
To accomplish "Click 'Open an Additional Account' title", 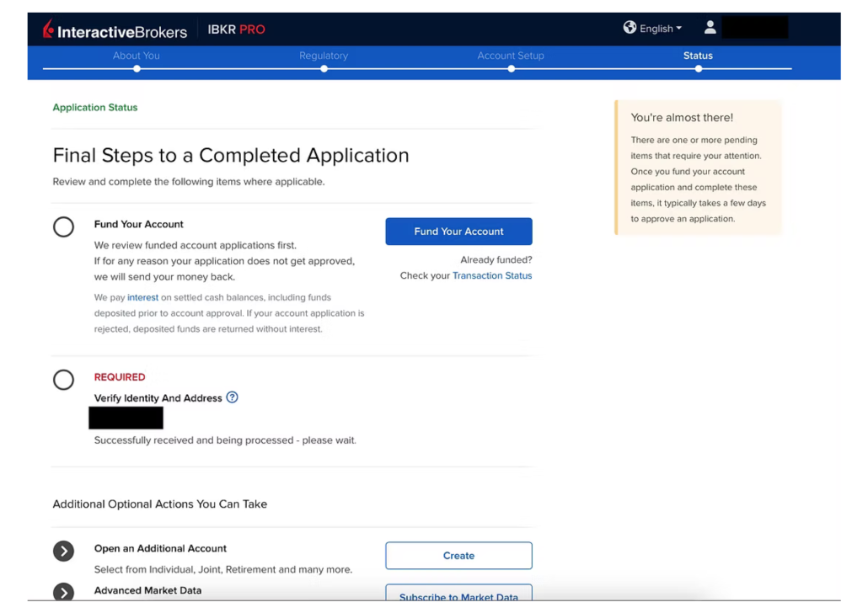I will (160, 548).
